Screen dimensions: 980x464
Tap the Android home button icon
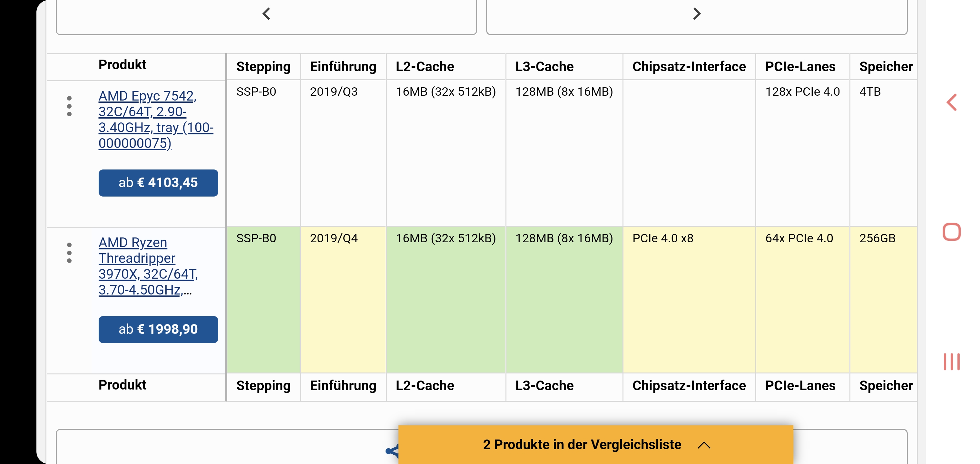[x=951, y=232]
